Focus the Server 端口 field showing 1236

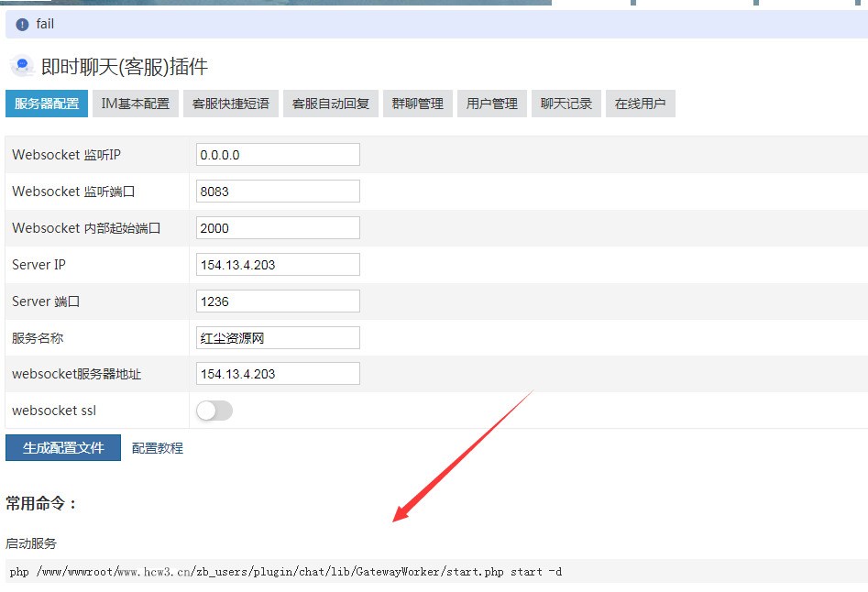point(278,301)
